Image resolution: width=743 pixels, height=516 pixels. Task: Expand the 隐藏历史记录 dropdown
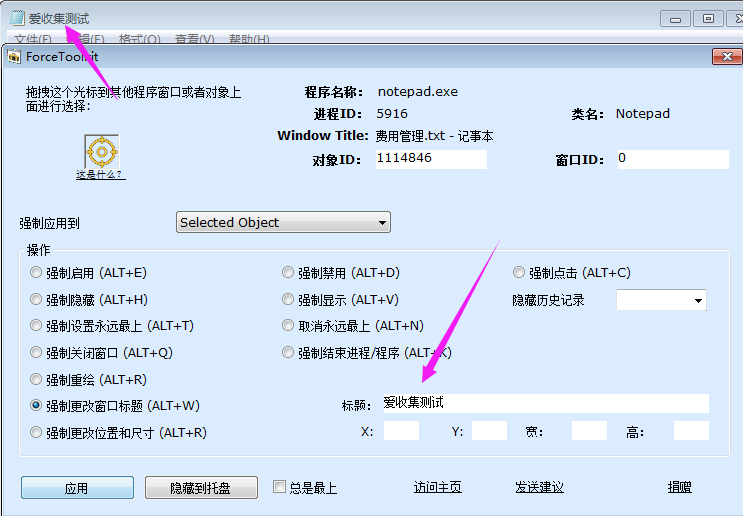click(661, 300)
